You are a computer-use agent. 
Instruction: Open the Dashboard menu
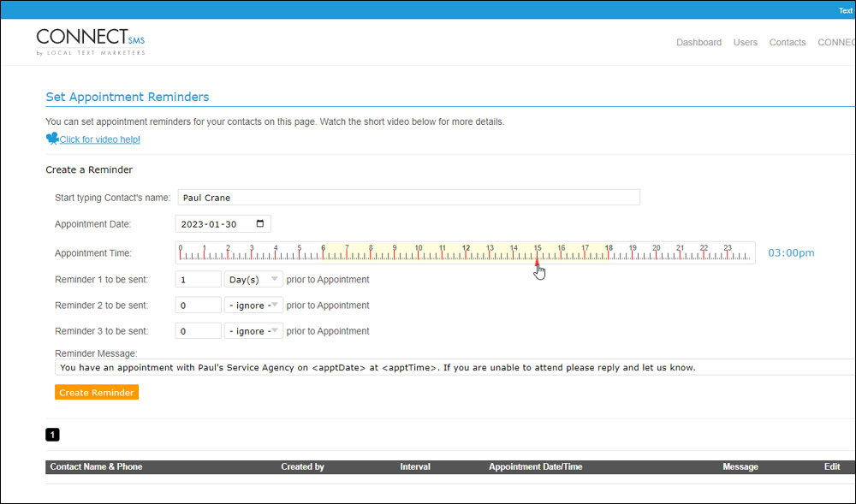[x=698, y=42]
